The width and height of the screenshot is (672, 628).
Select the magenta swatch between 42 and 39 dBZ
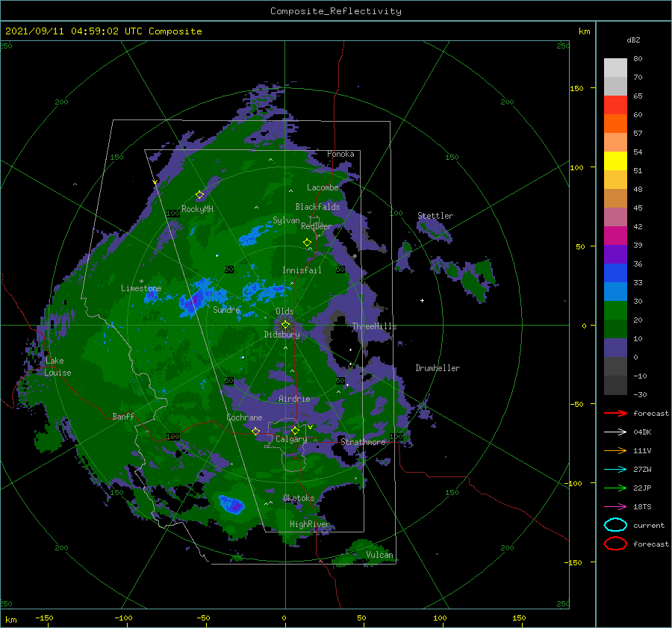pos(615,236)
